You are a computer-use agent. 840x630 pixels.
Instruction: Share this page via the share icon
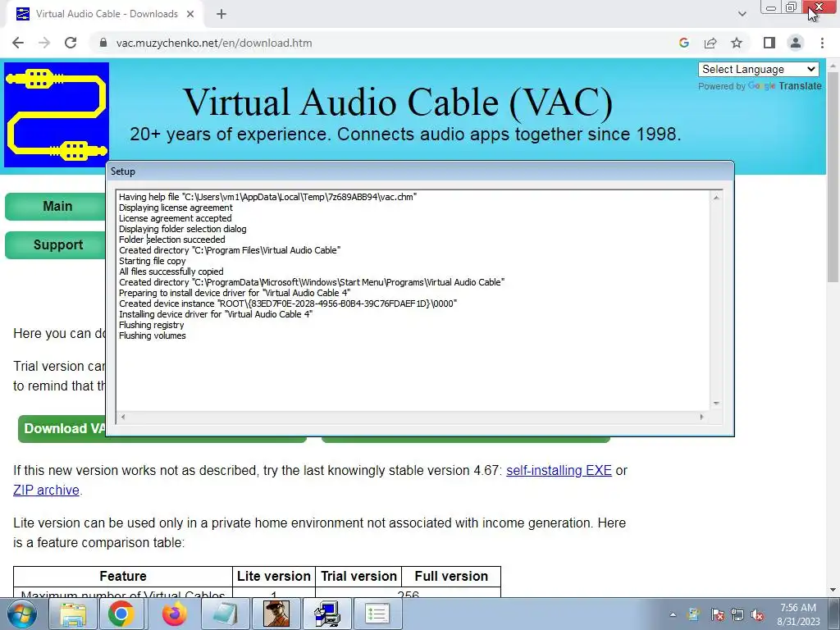pyautogui.click(x=710, y=43)
